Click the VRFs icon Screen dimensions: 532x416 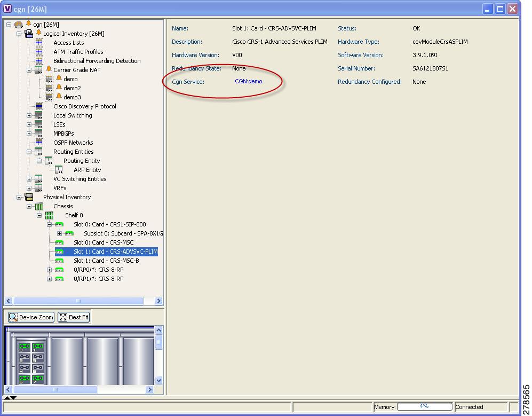(x=38, y=188)
